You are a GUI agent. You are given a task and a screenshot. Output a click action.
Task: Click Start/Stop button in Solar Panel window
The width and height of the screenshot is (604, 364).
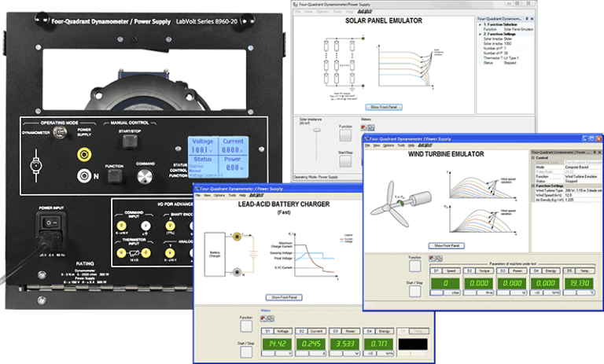coord(345,161)
